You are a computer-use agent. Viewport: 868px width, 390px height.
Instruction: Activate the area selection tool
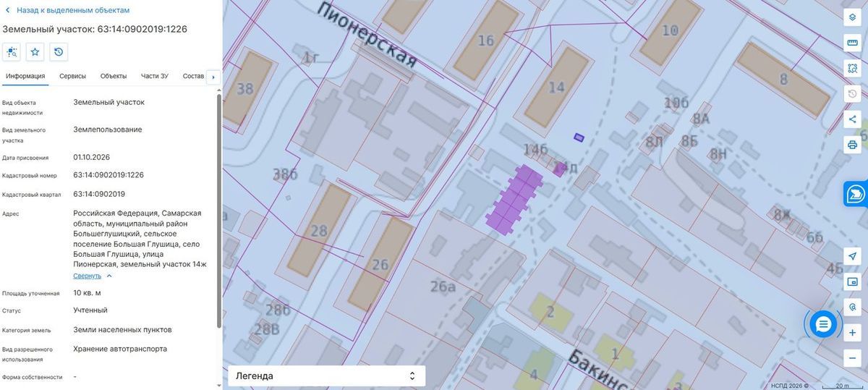click(x=852, y=69)
